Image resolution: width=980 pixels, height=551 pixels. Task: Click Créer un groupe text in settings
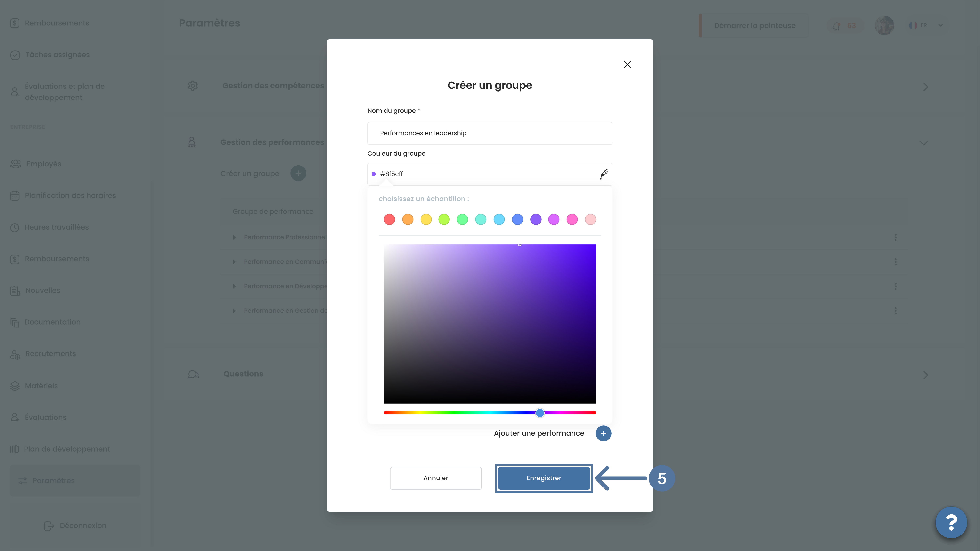pos(250,173)
